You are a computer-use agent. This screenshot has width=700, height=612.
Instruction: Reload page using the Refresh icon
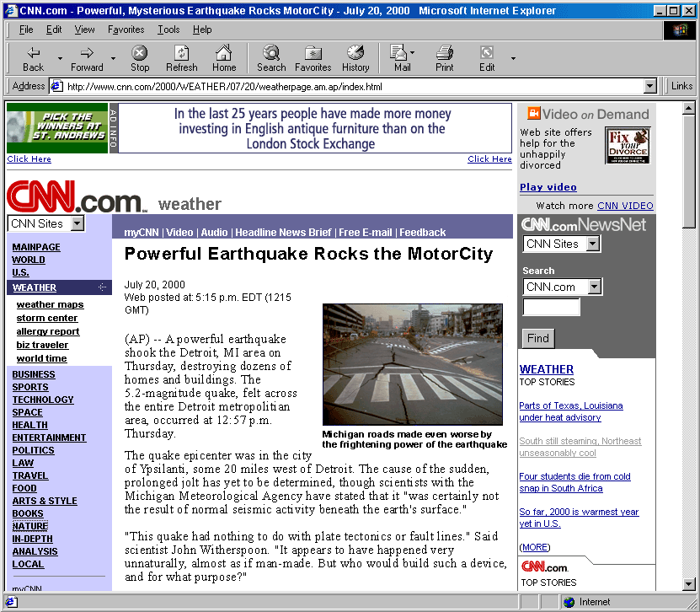[x=181, y=59]
